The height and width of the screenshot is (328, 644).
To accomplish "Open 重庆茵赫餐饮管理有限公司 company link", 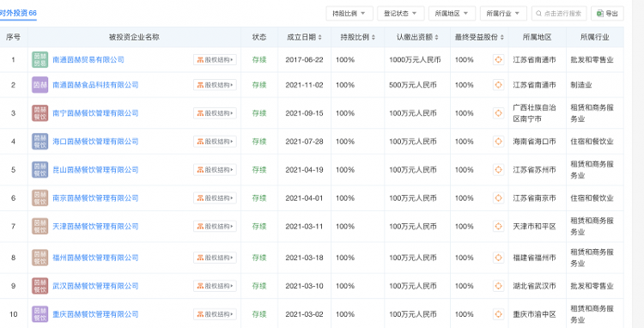I will click(x=95, y=314).
